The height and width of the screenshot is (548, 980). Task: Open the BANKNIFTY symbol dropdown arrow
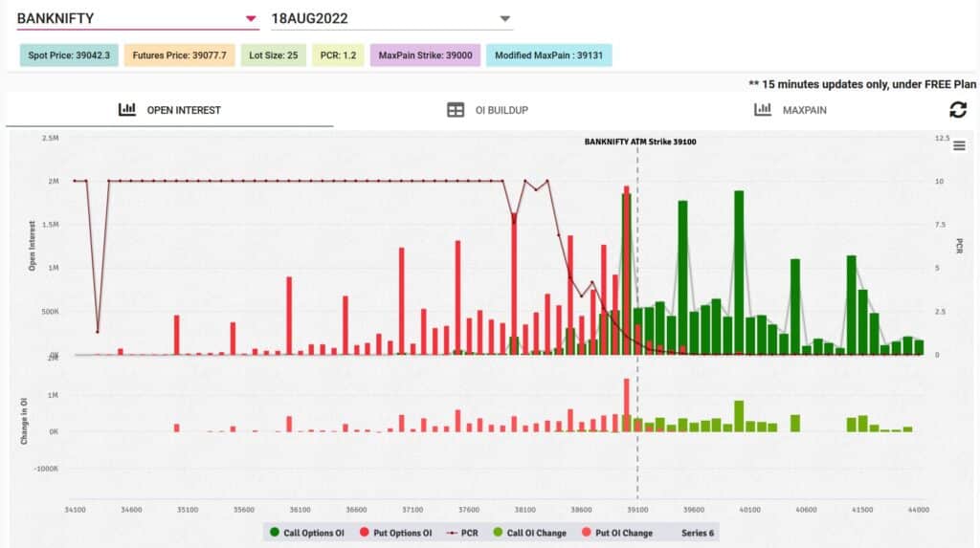(251, 19)
